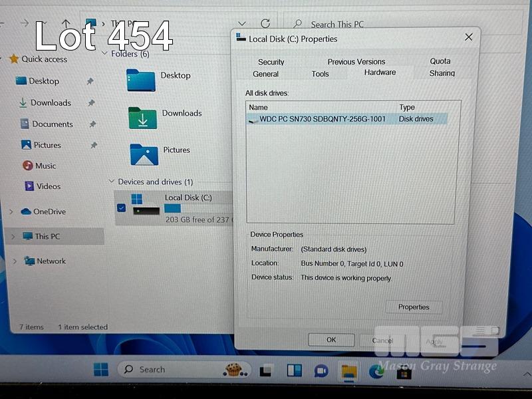Open the Pictures folder in main pane
532x399 pixels.
coord(144,155)
